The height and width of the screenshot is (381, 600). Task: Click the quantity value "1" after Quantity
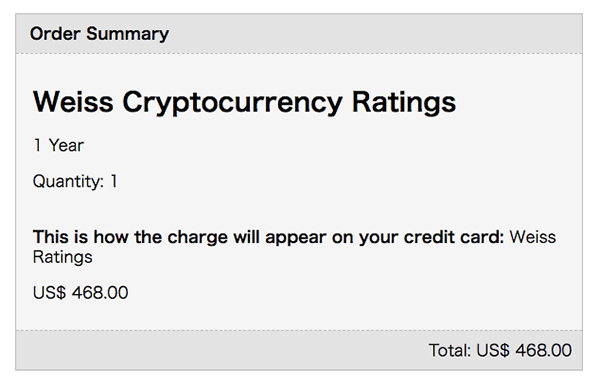[x=114, y=181]
